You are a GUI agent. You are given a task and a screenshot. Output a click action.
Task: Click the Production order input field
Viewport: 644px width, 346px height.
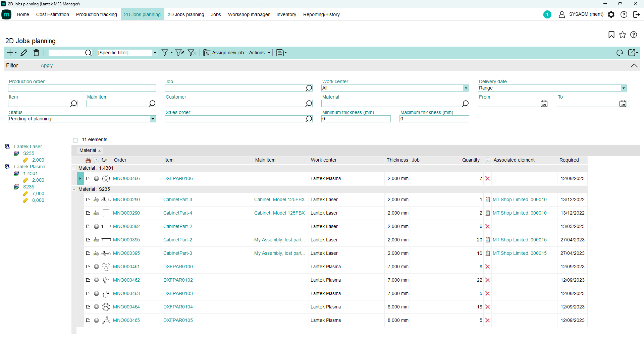(x=82, y=88)
